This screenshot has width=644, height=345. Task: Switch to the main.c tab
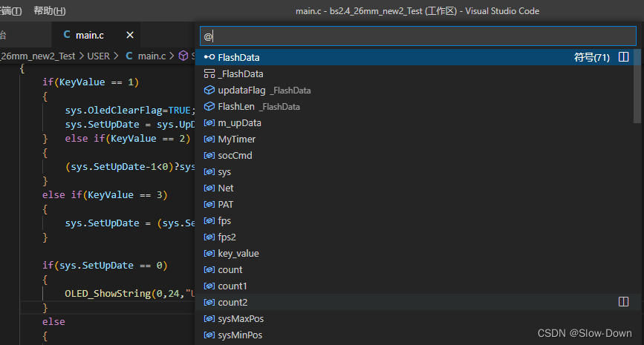pyautogui.click(x=90, y=35)
